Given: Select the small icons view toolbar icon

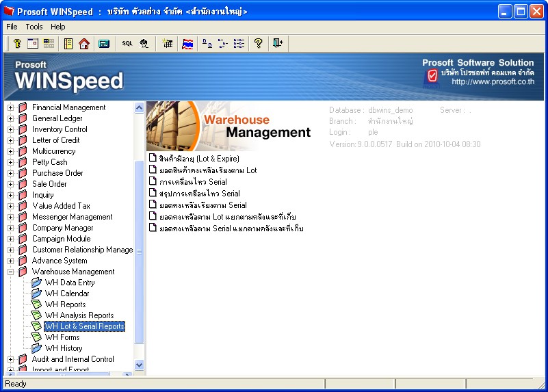Looking at the screenshot, I should click(222, 44).
